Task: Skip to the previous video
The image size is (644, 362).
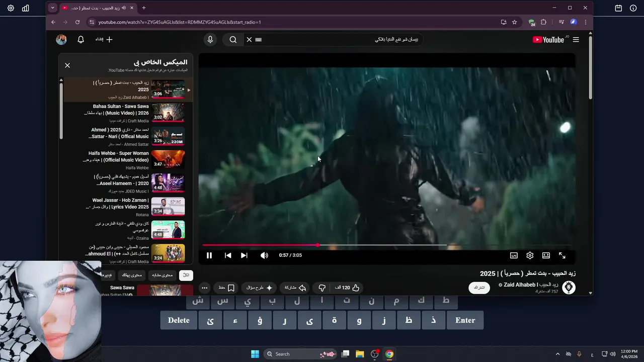Action: [228, 255]
